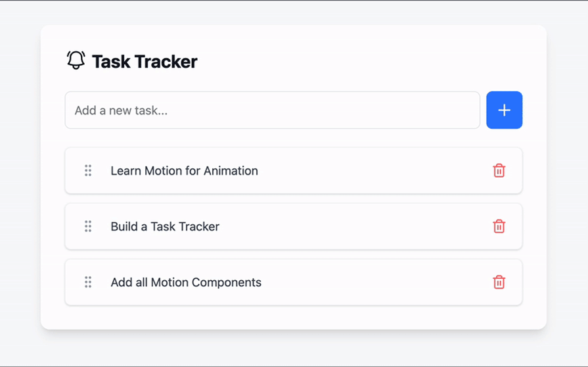This screenshot has height=367, width=588.
Task: Click the bell icon beside Task Tracker
Action: pyautogui.click(x=76, y=61)
